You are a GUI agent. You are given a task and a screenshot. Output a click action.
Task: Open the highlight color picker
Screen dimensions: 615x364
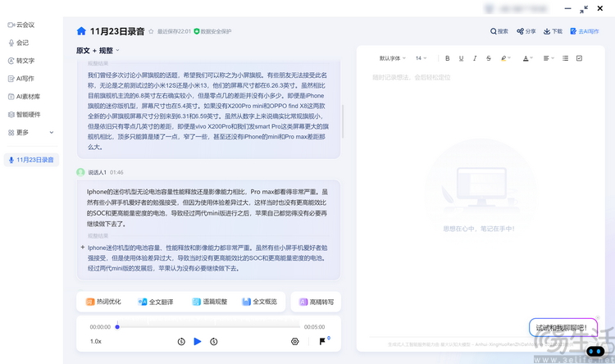(x=506, y=58)
